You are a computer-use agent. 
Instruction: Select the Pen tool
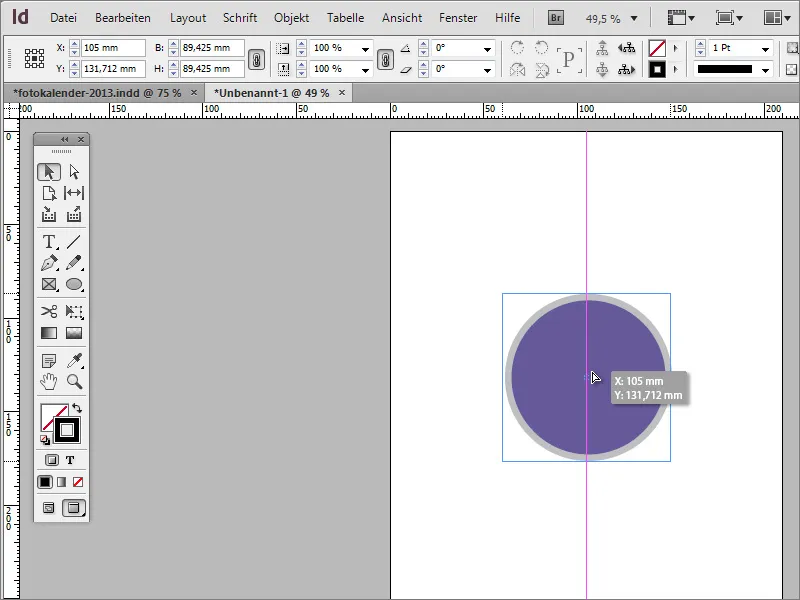[49, 263]
